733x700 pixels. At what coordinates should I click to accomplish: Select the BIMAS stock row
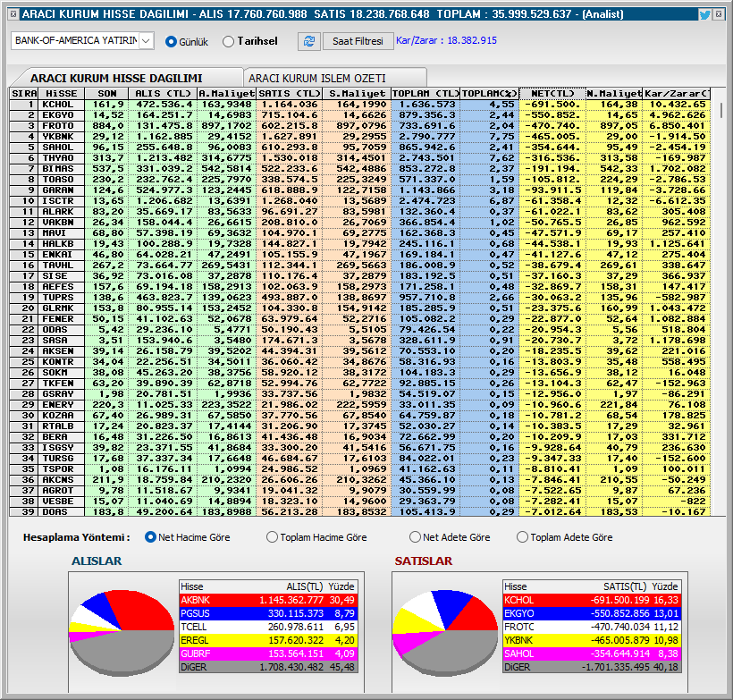click(360, 169)
